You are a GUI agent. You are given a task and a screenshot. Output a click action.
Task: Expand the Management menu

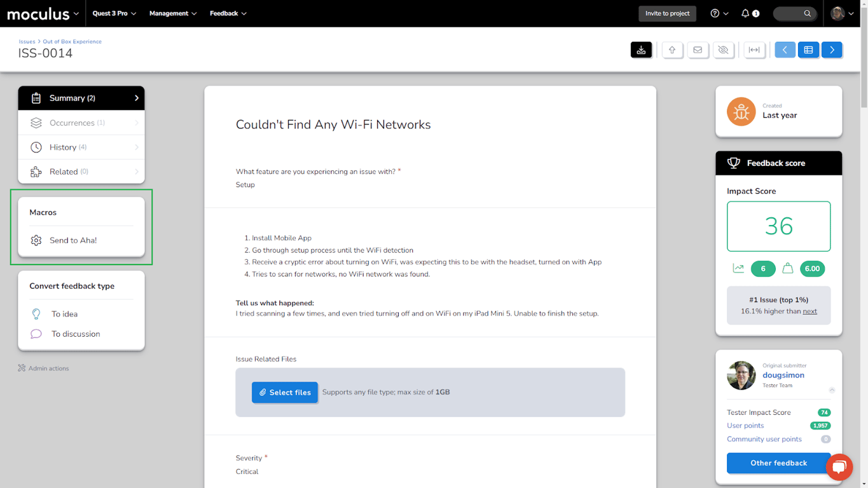point(172,13)
